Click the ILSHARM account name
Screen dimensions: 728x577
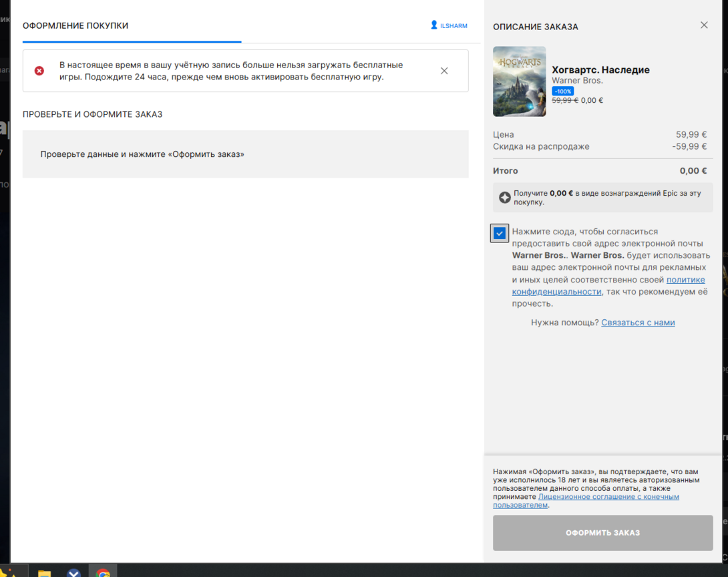tap(453, 26)
